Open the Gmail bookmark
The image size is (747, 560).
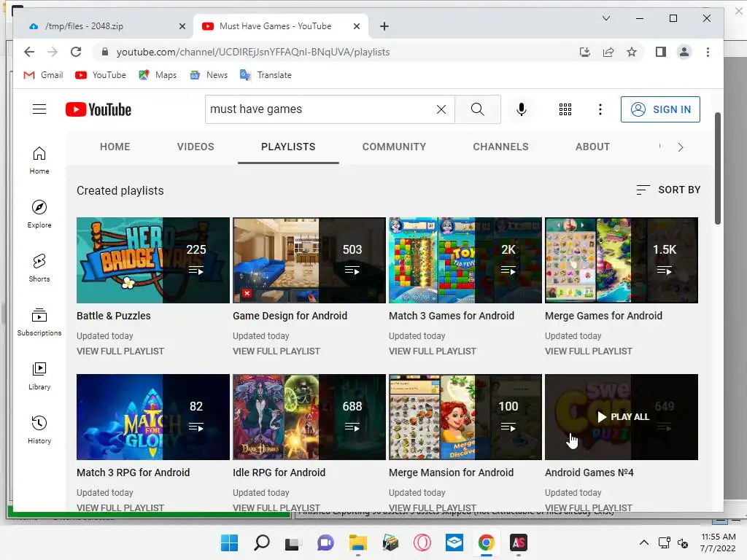pos(43,75)
